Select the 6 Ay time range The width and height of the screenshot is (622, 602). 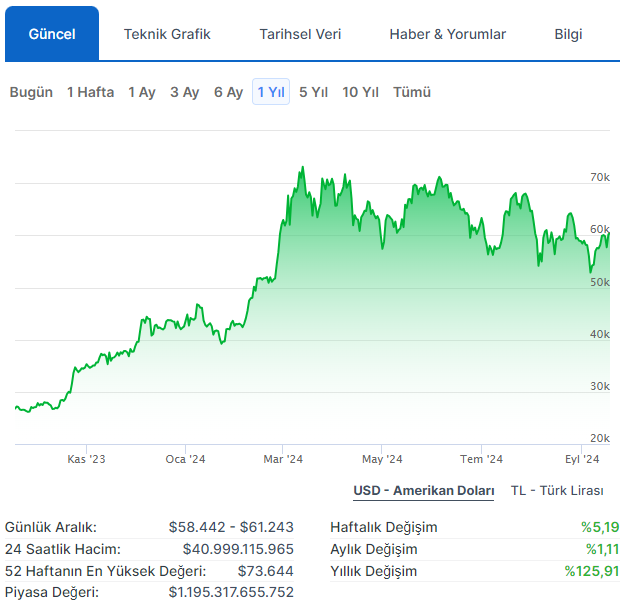[x=228, y=92]
